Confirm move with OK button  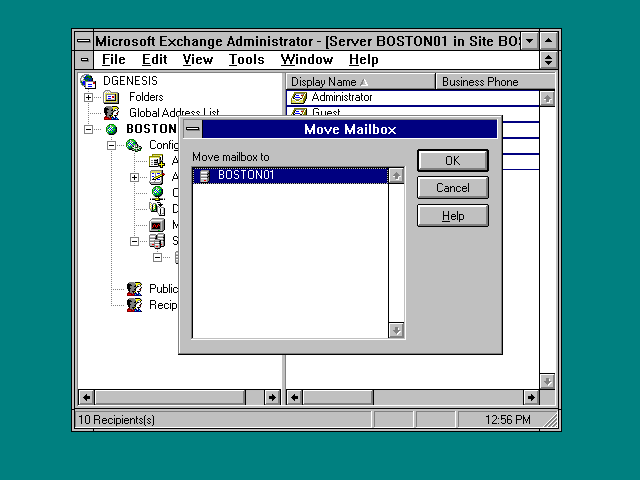(453, 160)
